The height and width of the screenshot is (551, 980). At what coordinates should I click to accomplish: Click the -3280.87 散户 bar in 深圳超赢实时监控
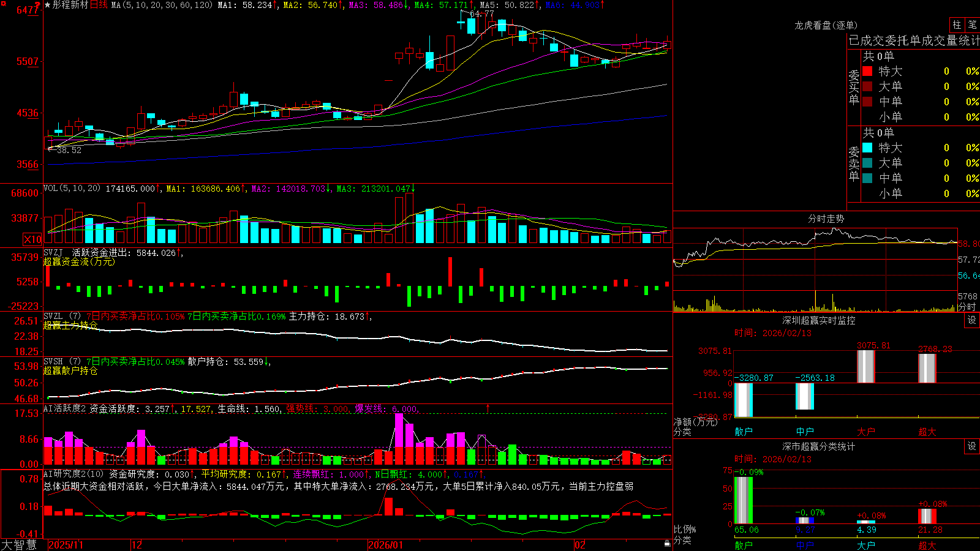click(x=744, y=400)
